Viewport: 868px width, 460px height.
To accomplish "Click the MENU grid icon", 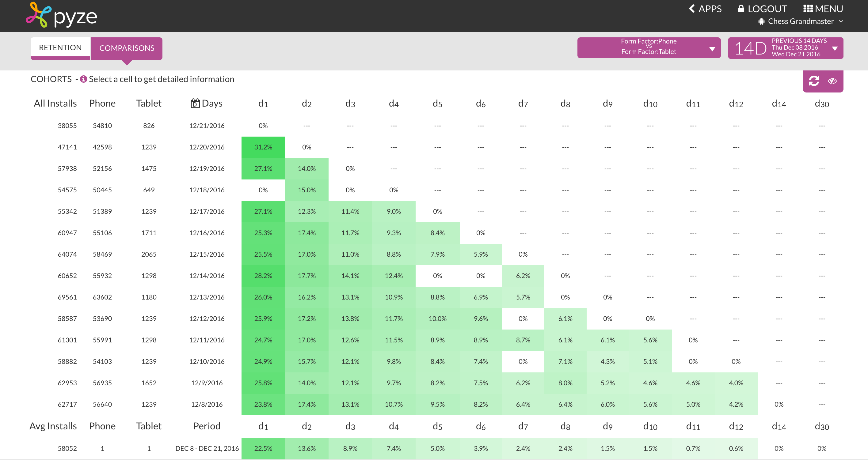I will coord(808,9).
